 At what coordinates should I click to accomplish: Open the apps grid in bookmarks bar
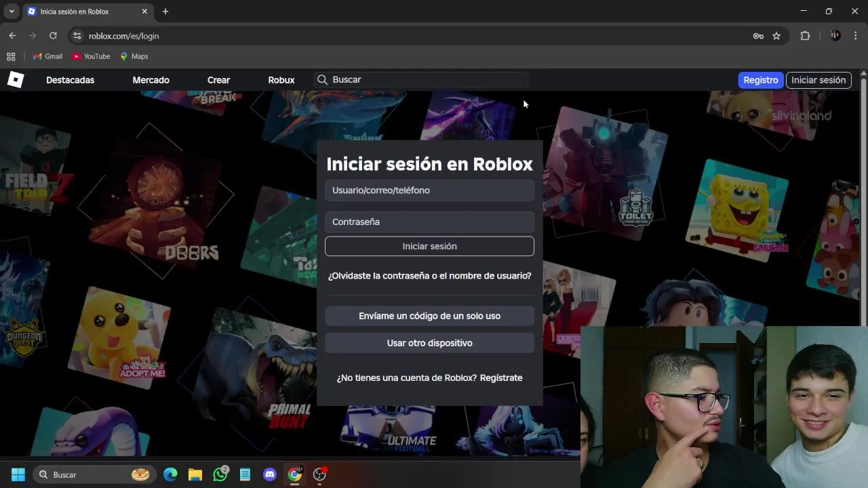[x=11, y=56]
